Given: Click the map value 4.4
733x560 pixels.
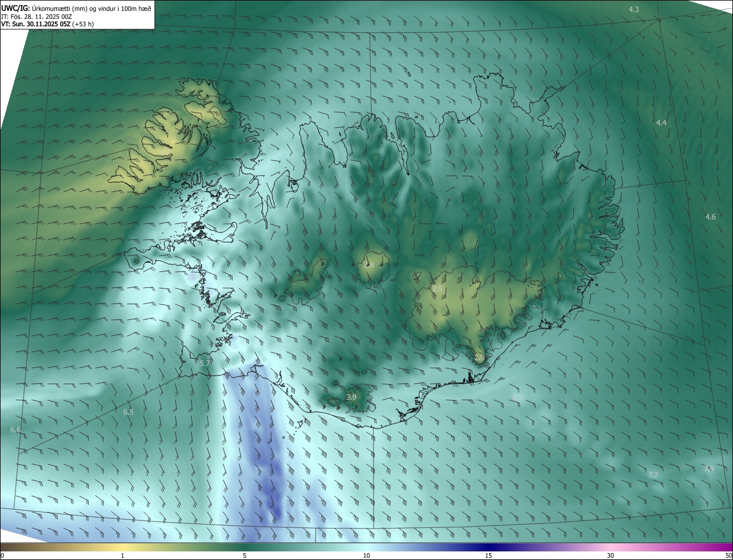Looking at the screenshot, I should click(661, 123).
